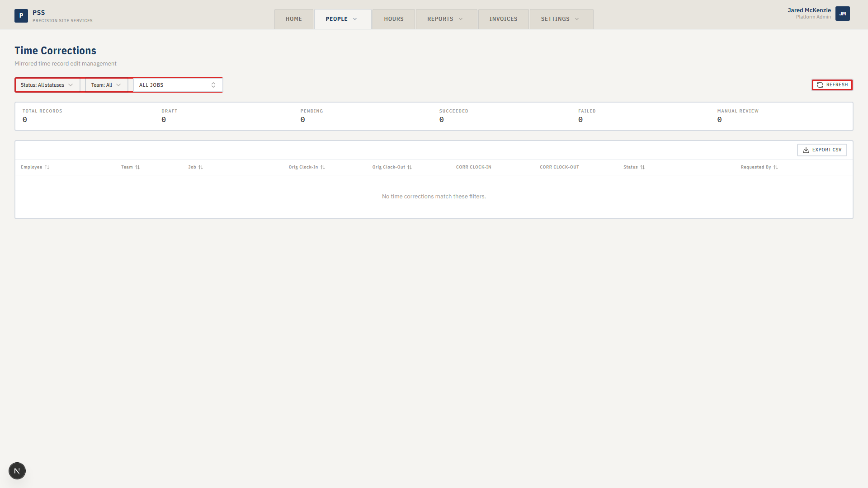
Task: Click the Refresh button
Action: click(x=832, y=85)
